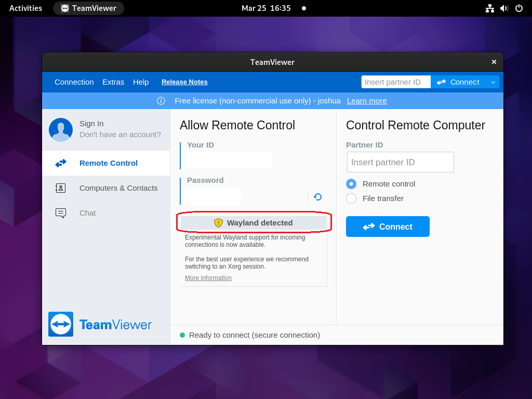Select the File transfer radio button
This screenshot has width=532, height=399.
tap(351, 198)
